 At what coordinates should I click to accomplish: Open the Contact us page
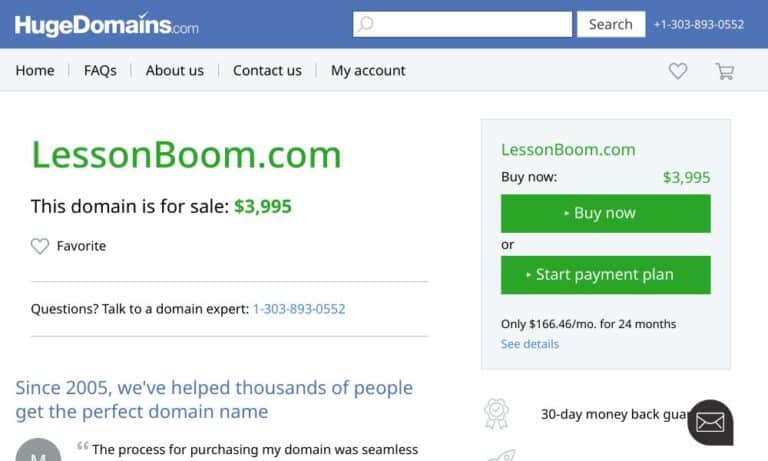coord(267,71)
